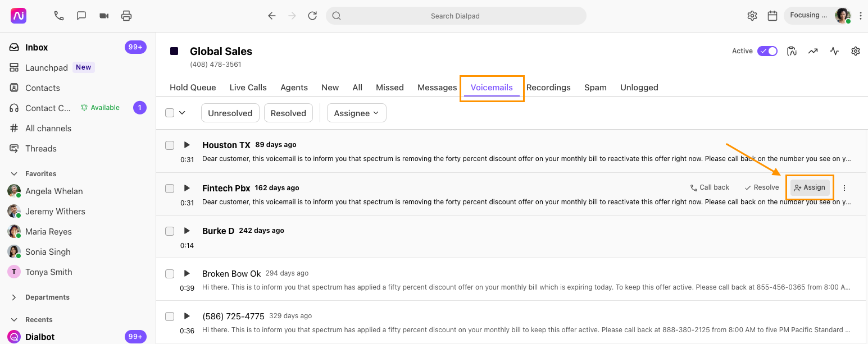Switch to Agents tab
The width and height of the screenshot is (868, 344).
[x=294, y=88]
